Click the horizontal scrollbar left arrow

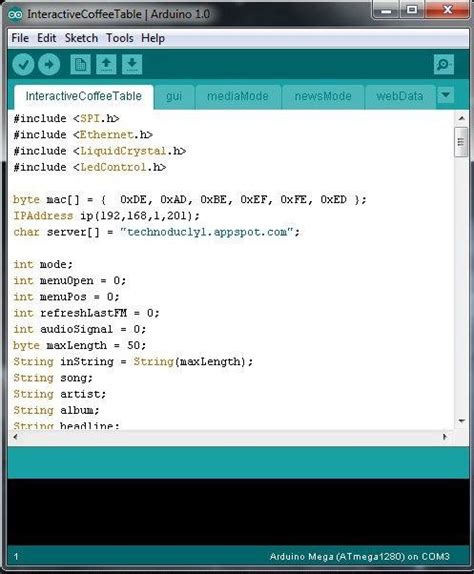coord(15,436)
